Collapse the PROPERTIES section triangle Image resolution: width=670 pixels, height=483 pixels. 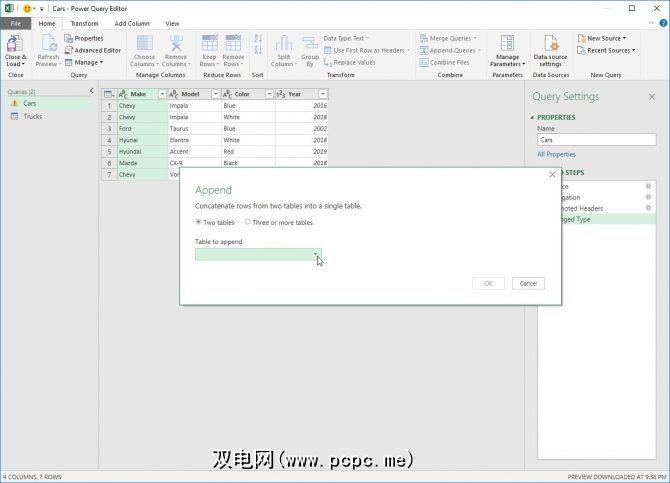[532, 117]
